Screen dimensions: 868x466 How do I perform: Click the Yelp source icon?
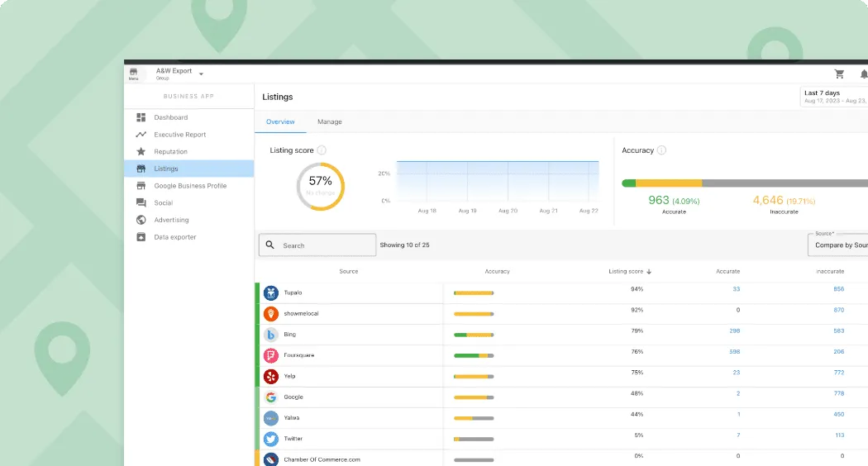[271, 376]
